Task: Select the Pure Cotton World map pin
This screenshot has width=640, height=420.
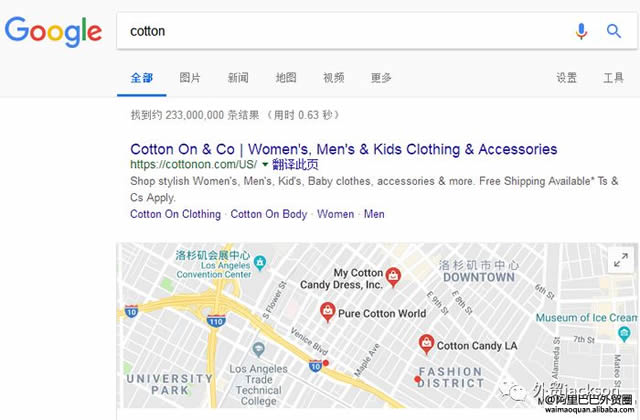Action: [x=326, y=313]
